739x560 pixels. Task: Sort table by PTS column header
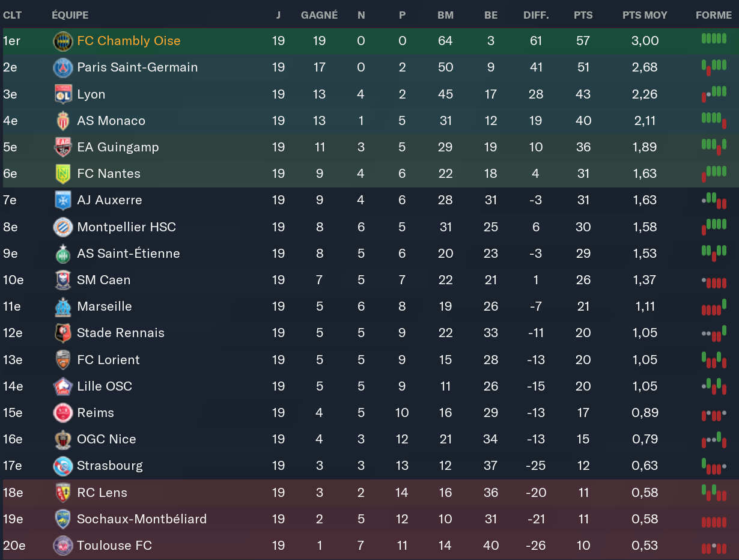point(583,15)
